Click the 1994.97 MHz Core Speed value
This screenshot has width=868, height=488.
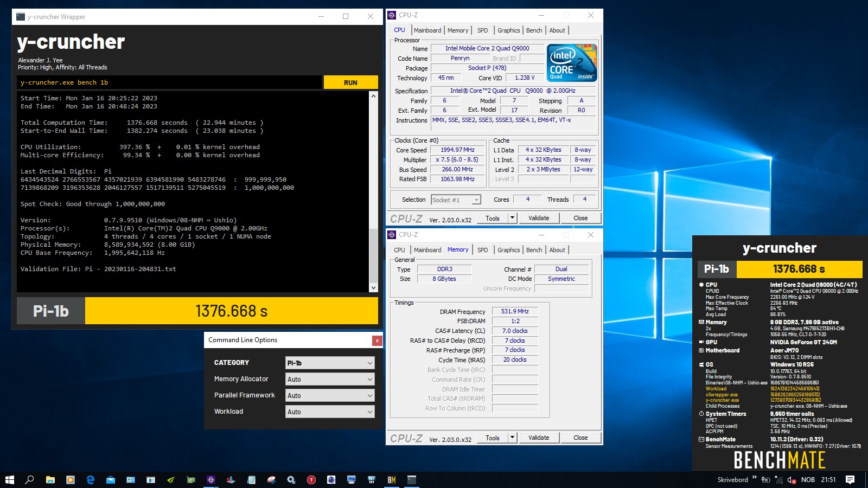457,150
